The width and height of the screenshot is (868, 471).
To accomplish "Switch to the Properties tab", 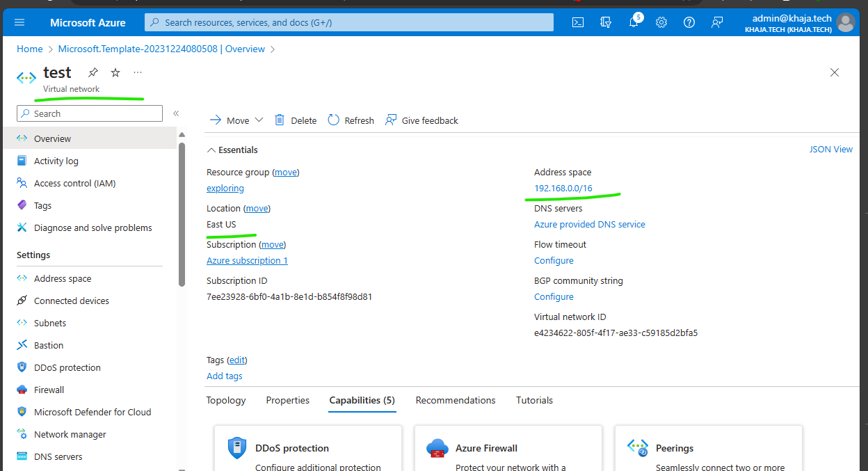I will pyautogui.click(x=288, y=400).
